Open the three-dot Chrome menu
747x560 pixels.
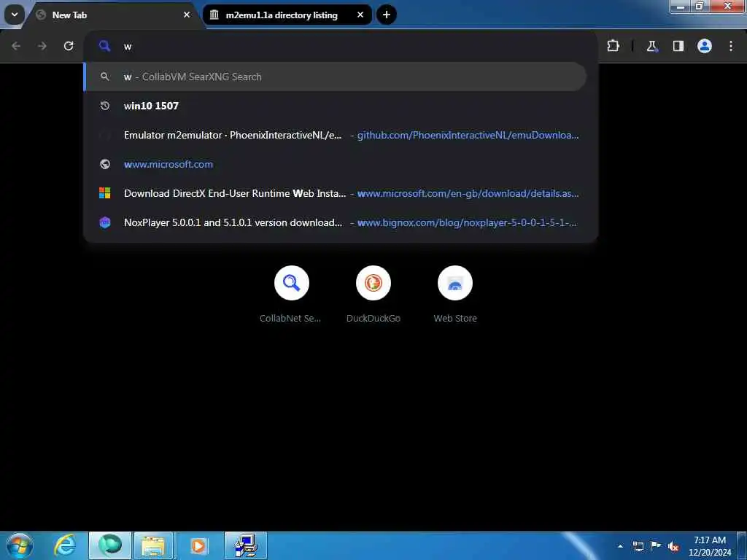pyautogui.click(x=731, y=46)
